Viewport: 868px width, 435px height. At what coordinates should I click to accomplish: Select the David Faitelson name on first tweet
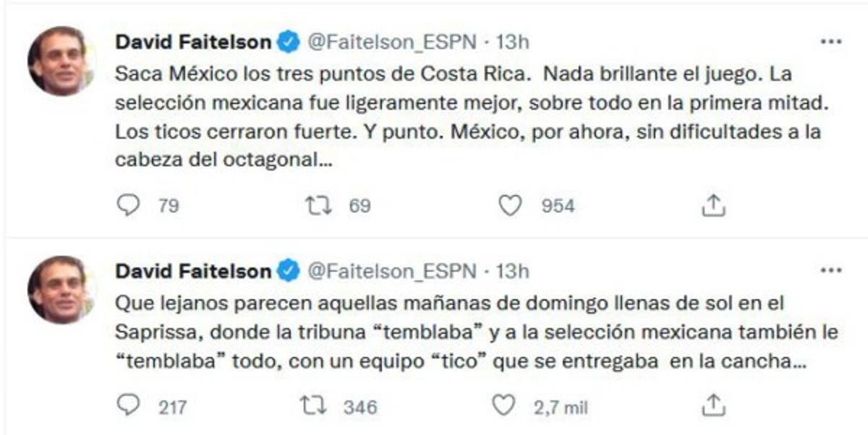[x=193, y=42]
